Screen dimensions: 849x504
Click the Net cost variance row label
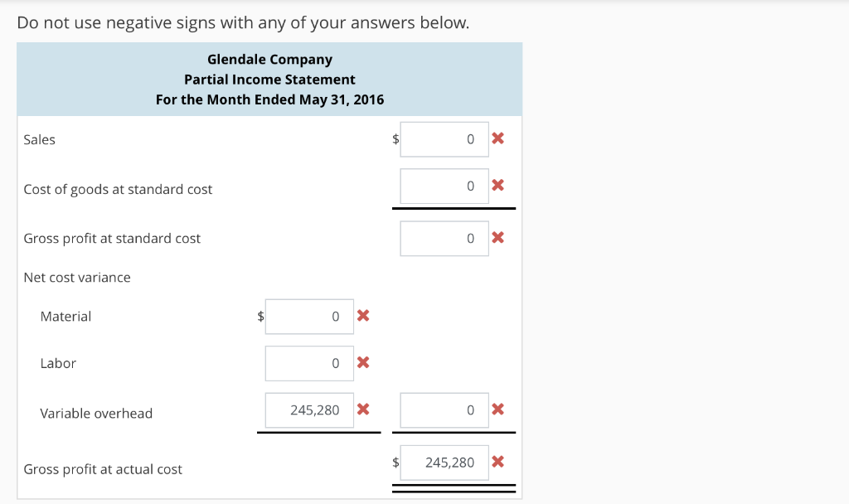[76, 277]
